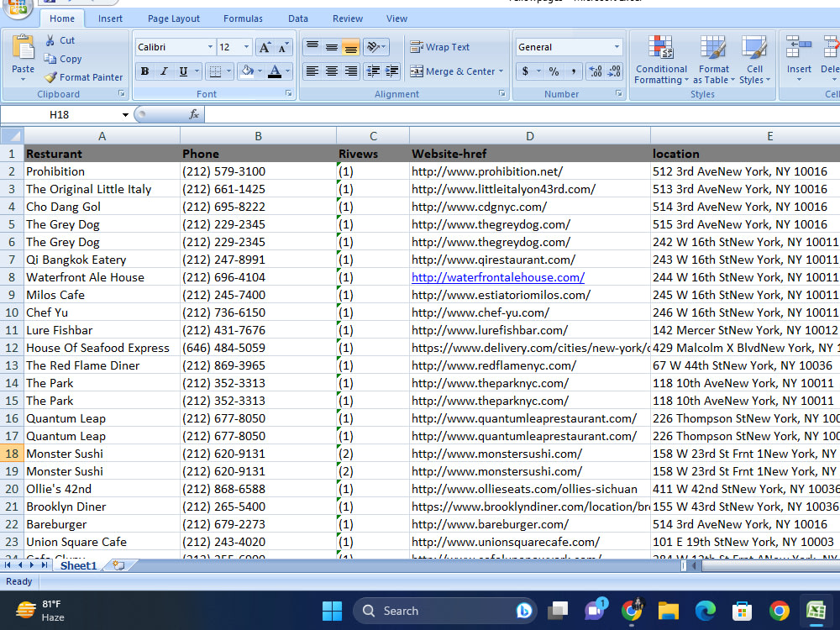Open the font name Calibri dropdown
Screen dimensions: 840x630
pos(210,47)
